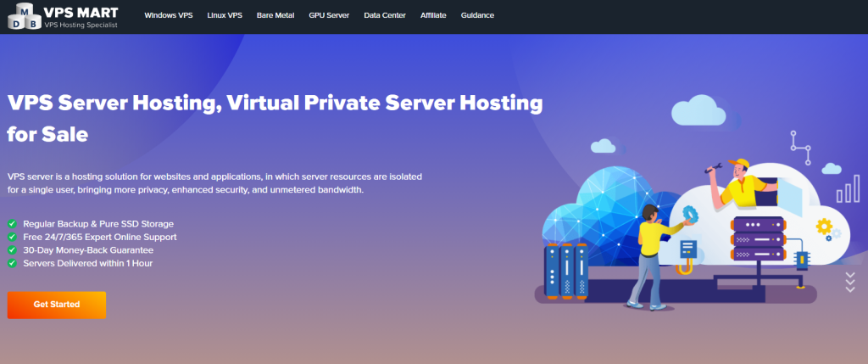Screen dimensions: 868x364
Task: Open the Guidance menu
Action: coord(477,15)
